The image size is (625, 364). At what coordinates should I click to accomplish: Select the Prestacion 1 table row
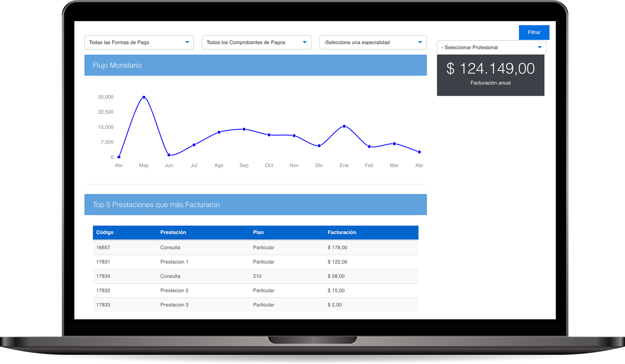click(x=255, y=262)
